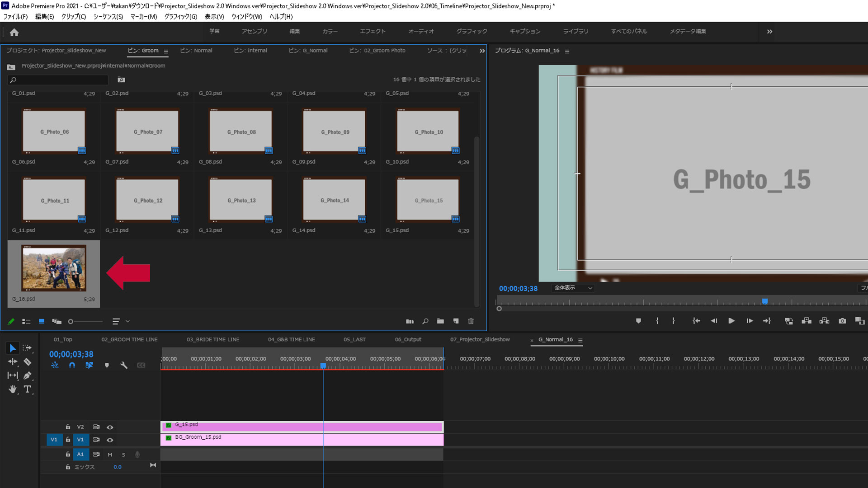Click the Home icon

pyautogui.click(x=14, y=32)
